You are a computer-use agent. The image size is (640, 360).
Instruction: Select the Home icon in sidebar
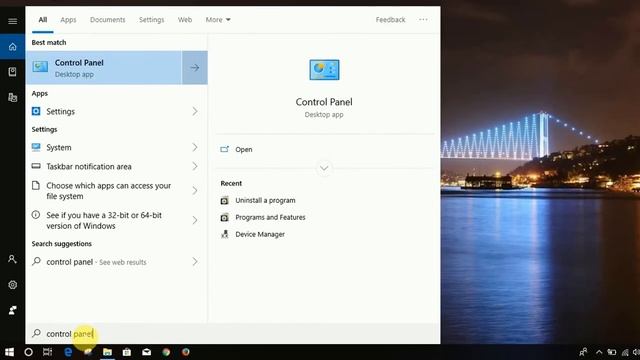pos(13,47)
